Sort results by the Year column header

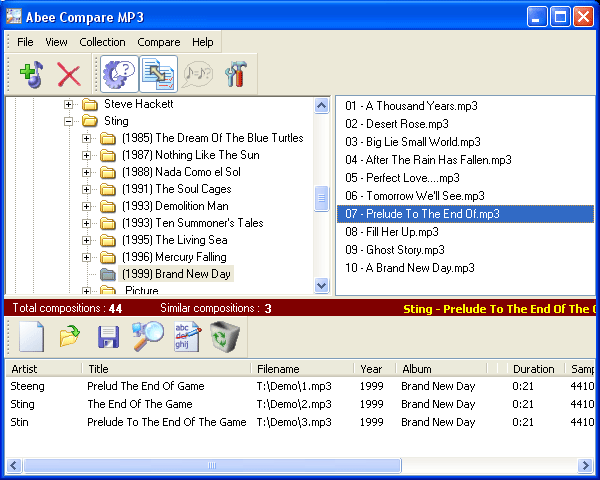pos(375,369)
